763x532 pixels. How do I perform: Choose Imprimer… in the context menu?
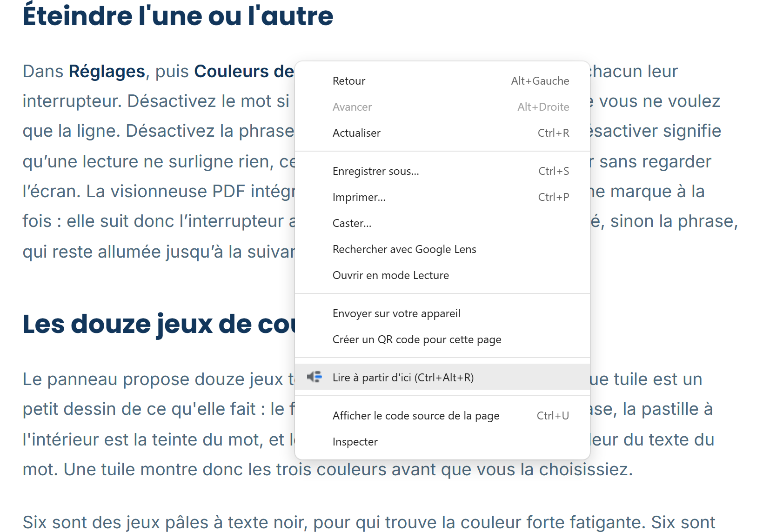442,197
